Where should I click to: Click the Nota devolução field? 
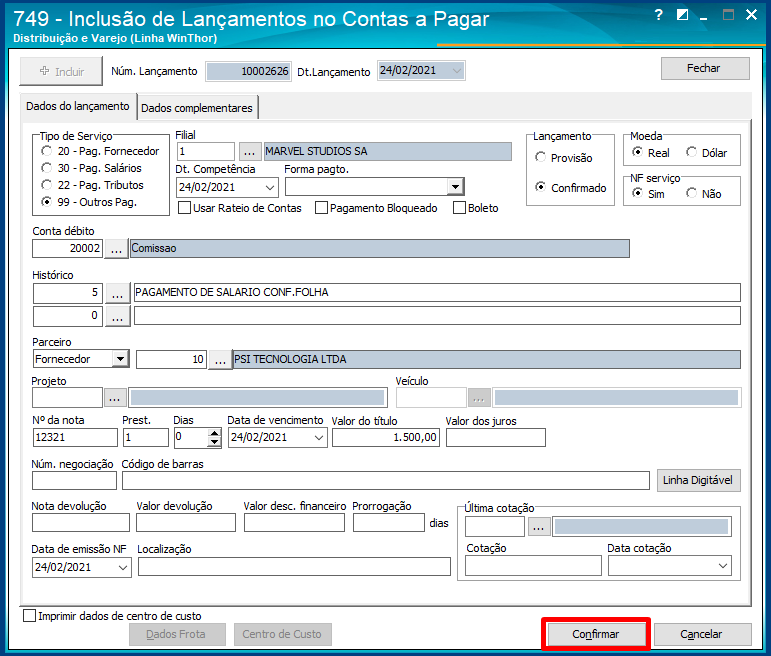[x=81, y=523]
